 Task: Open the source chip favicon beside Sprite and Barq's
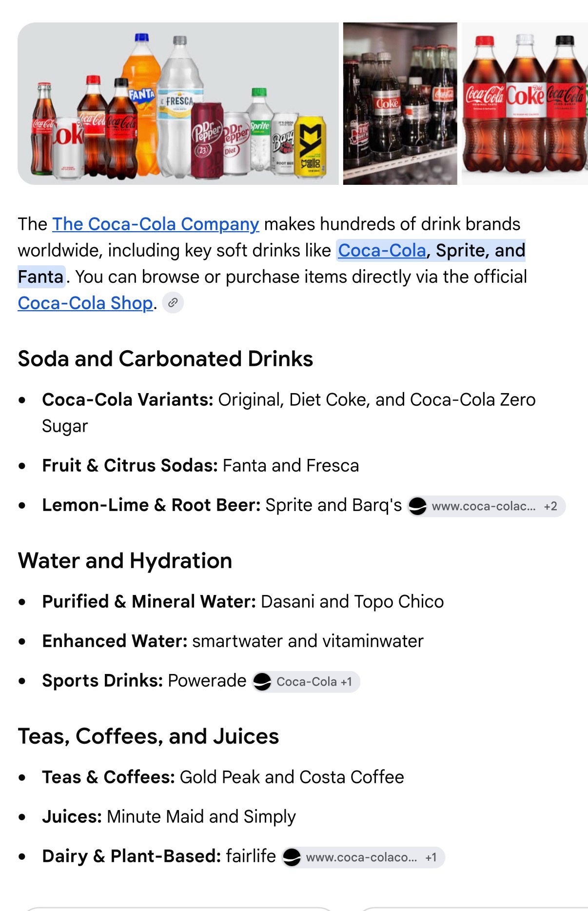417,506
